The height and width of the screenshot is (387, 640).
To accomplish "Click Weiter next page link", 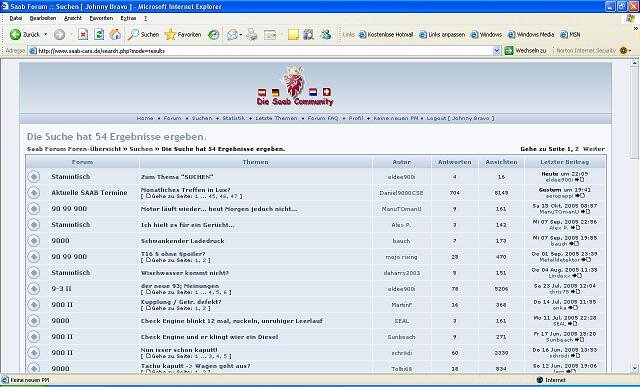I will (594, 149).
